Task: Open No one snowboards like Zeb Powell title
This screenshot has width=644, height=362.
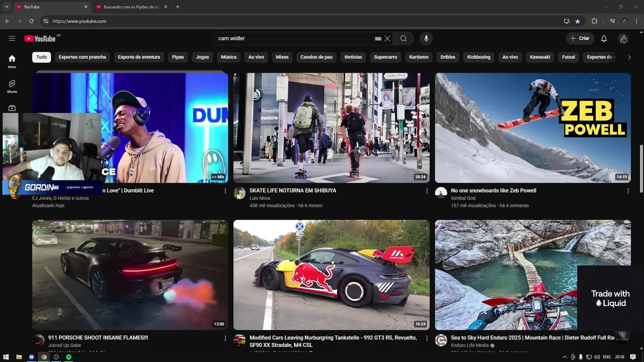Action: pos(494,191)
